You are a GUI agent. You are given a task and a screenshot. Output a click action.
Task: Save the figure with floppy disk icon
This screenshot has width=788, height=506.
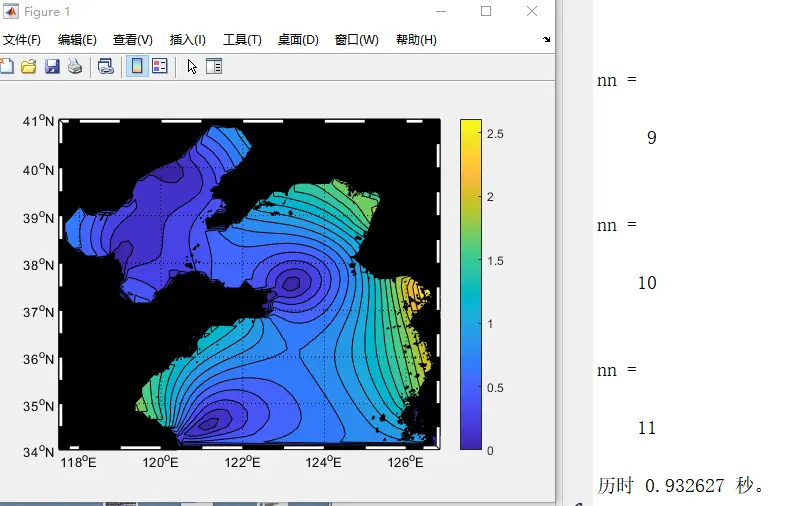click(x=52, y=66)
